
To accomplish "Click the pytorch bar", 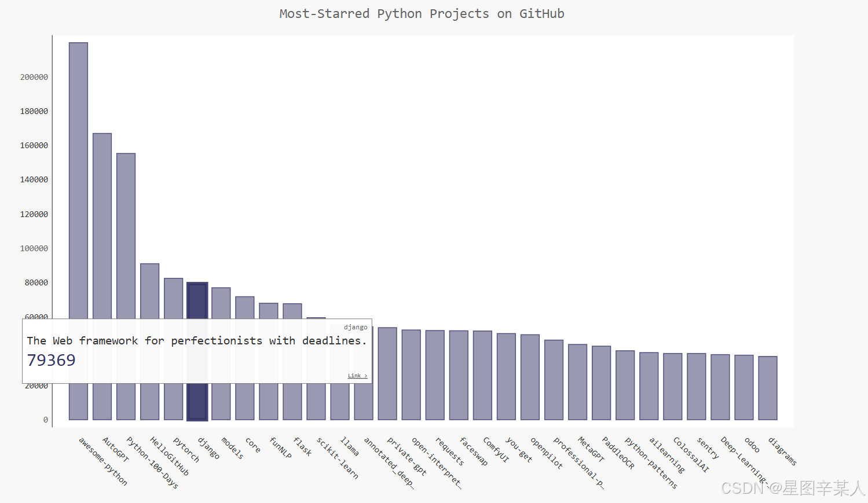I will click(173, 298).
